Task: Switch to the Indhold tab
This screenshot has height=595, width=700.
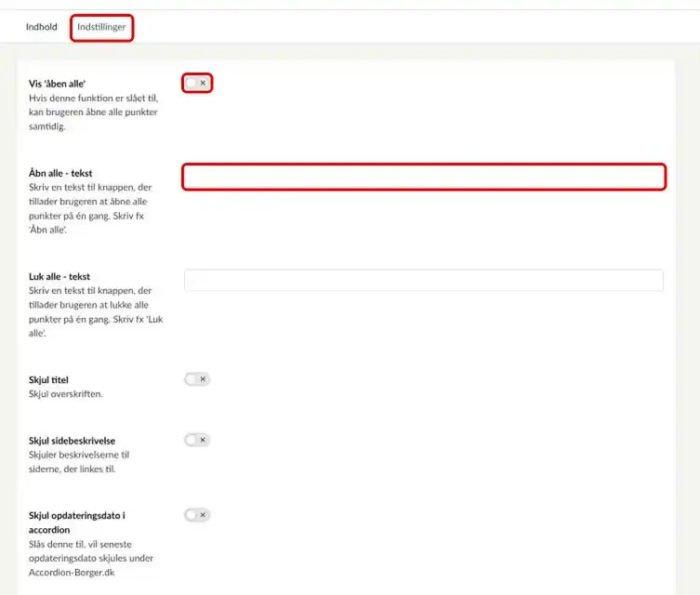Action: 42,27
